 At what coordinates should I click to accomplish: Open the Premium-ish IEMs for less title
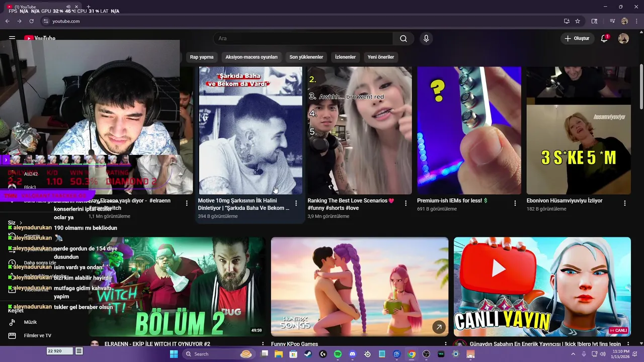pos(452,201)
